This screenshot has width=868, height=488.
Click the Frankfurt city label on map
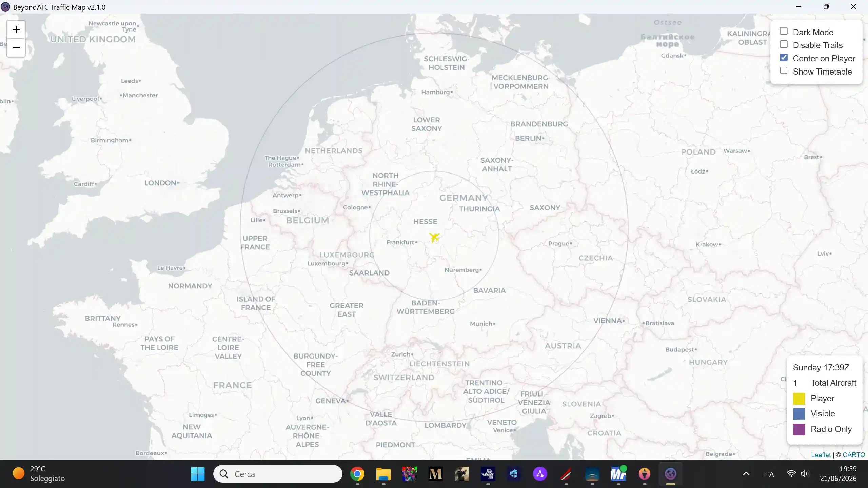[400, 242]
